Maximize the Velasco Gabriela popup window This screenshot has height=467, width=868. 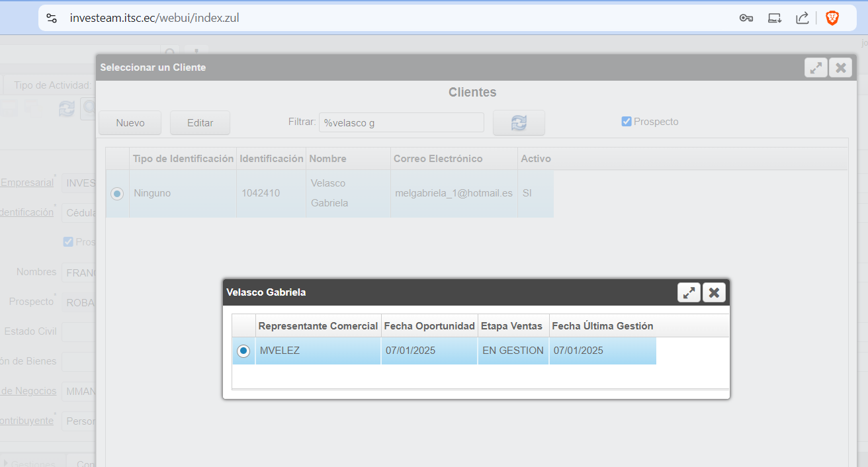tap(689, 292)
